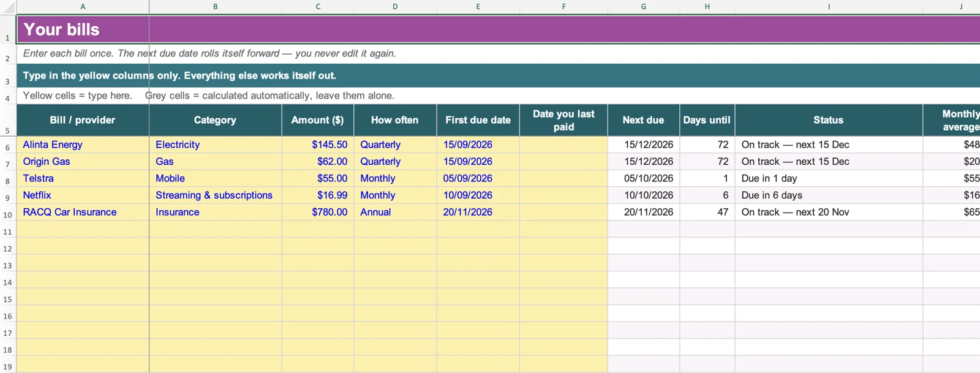Click the 'Category' header cell
Viewport: 980px width, 373px height.
click(215, 120)
